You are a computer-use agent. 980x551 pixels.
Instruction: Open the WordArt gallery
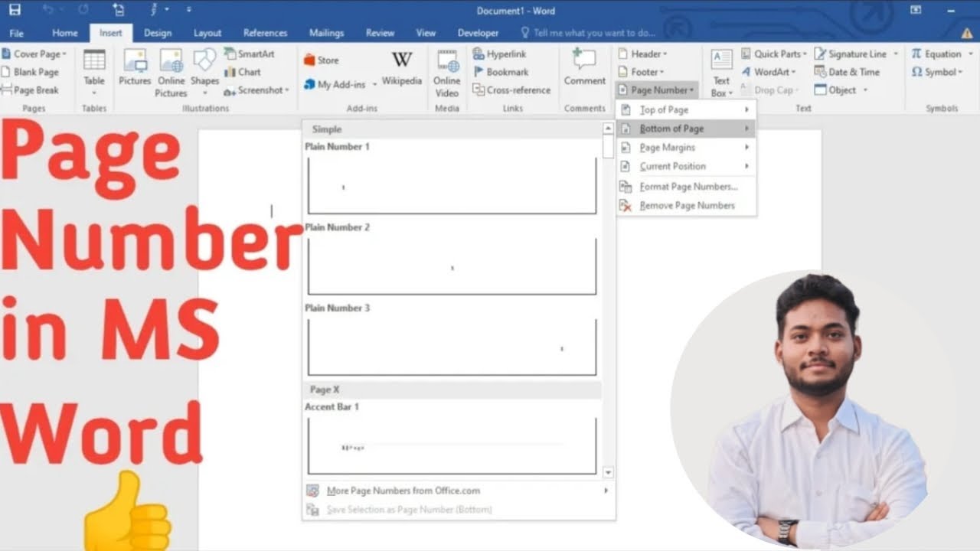(x=769, y=72)
